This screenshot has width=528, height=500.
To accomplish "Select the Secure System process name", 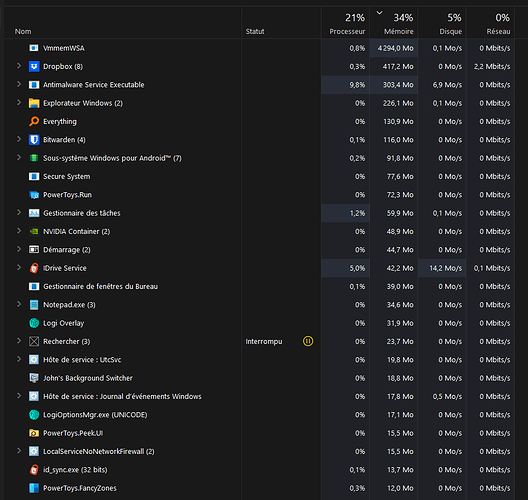I will tap(66, 176).
